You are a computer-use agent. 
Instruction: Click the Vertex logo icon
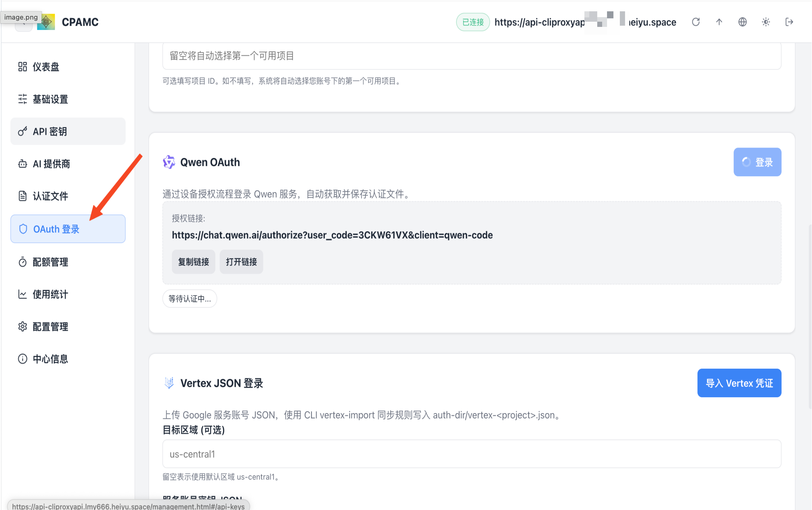(169, 383)
